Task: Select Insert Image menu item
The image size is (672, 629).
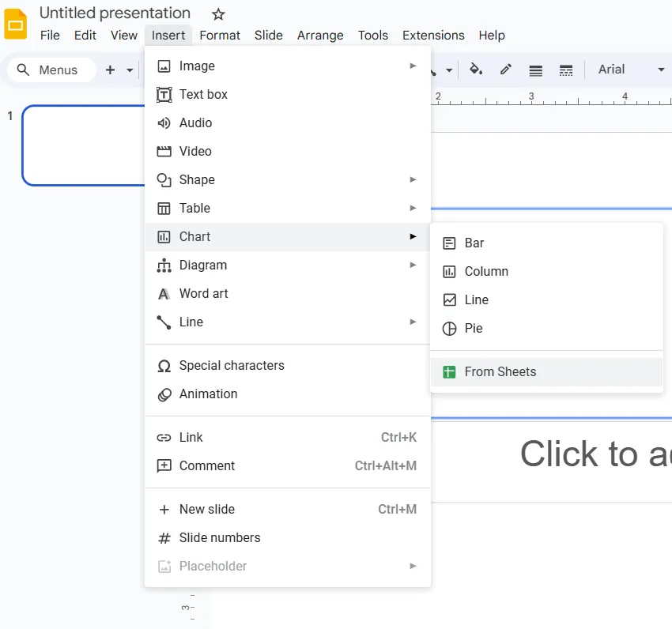Action: click(x=198, y=66)
